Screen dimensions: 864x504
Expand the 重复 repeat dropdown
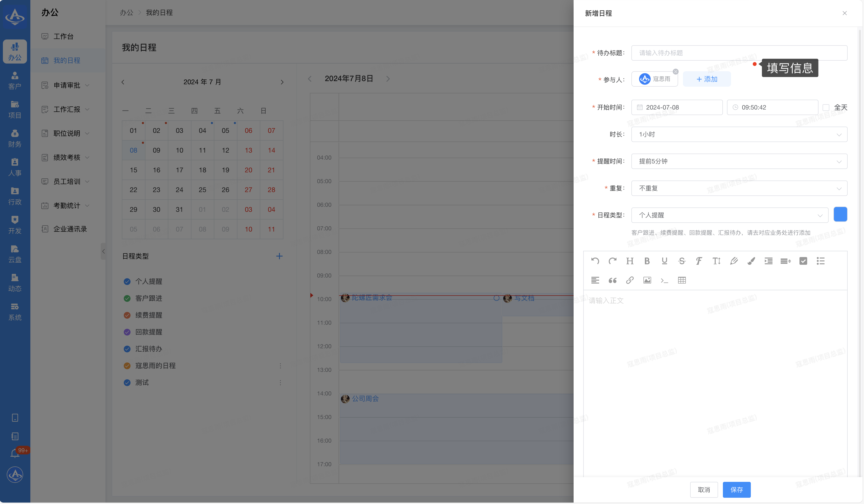pyautogui.click(x=739, y=188)
